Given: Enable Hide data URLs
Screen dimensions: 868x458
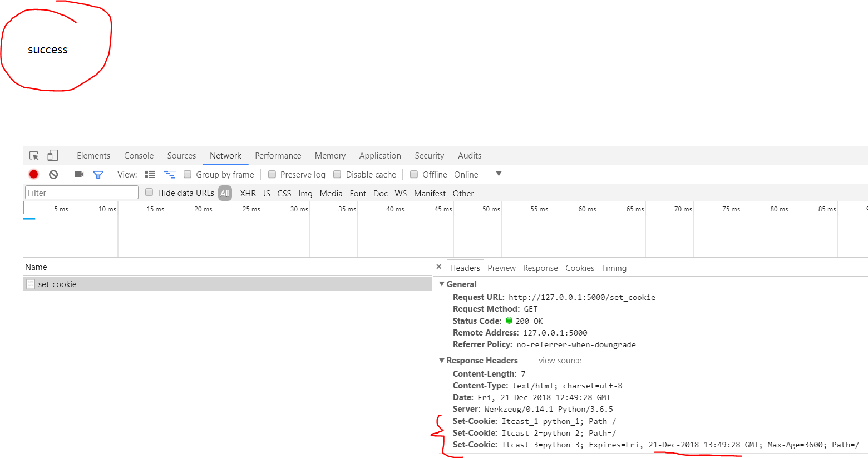Looking at the screenshot, I should tap(149, 193).
